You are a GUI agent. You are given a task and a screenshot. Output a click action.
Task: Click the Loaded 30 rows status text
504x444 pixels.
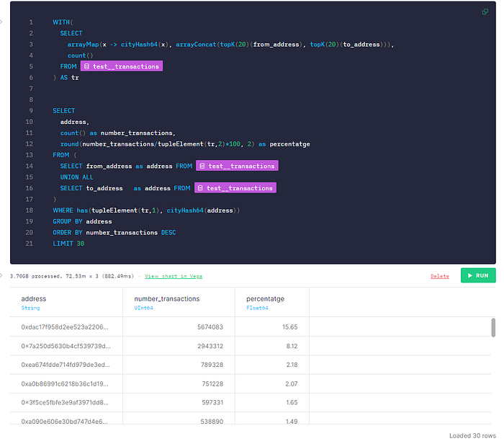(x=472, y=435)
